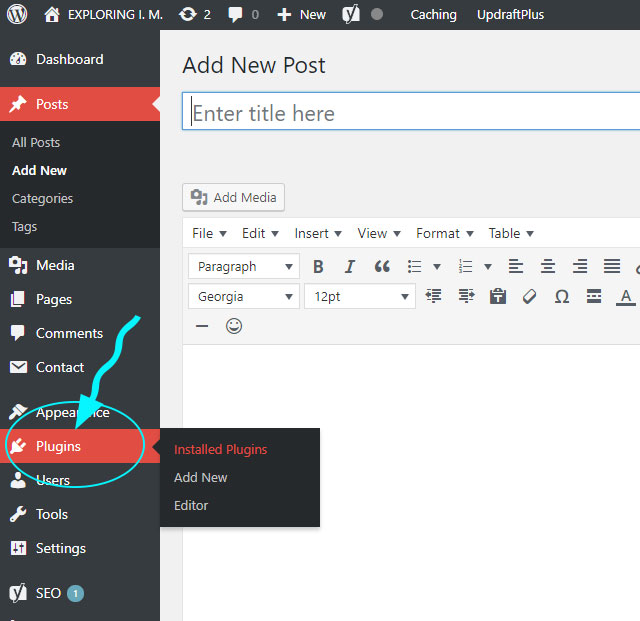Insert special character omega

(562, 296)
